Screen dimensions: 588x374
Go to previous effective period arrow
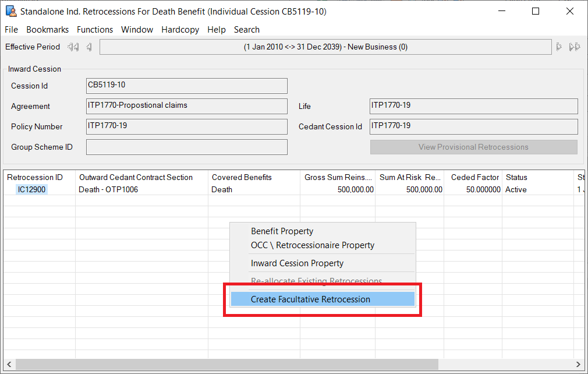pos(89,47)
